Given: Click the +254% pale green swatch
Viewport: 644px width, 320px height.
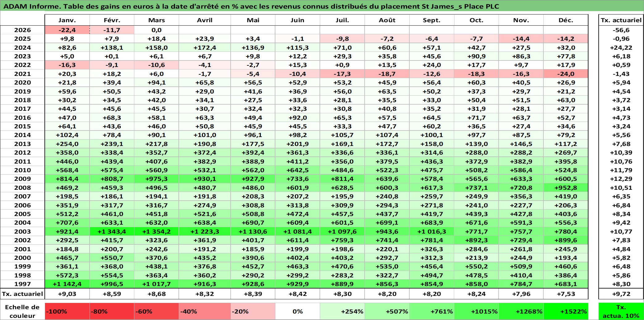Looking at the screenshot, I should (342, 311).
